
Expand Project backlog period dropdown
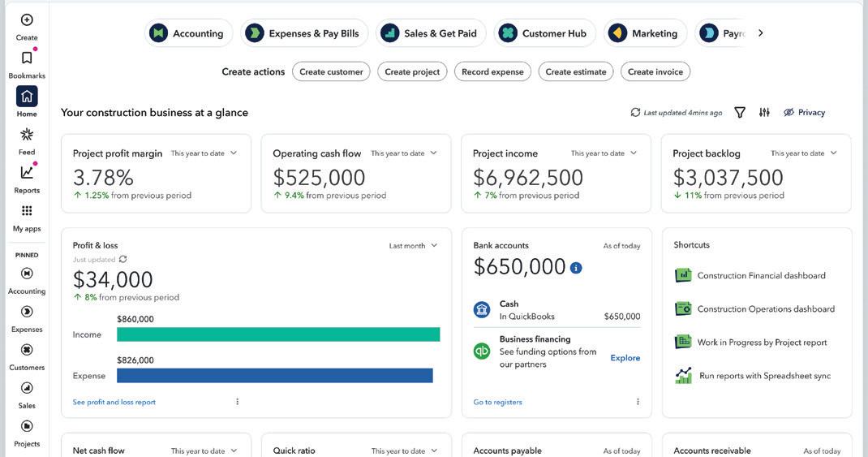[x=833, y=153]
